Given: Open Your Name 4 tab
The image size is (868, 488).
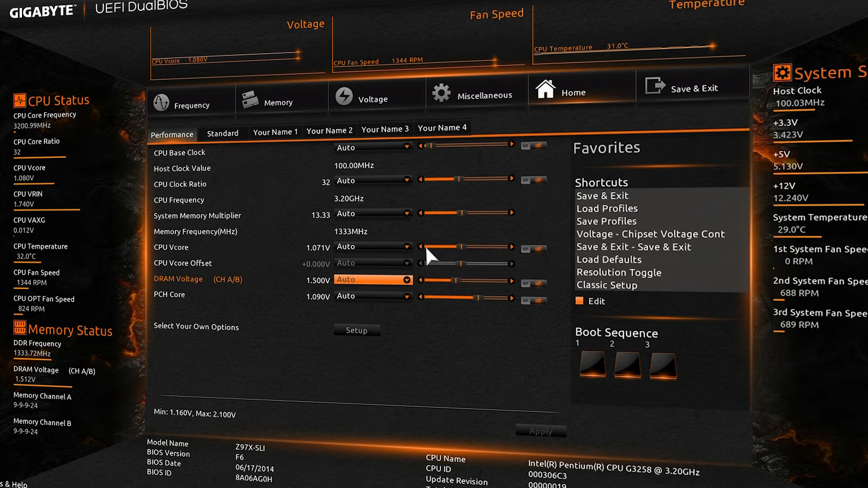Looking at the screenshot, I should point(442,128).
